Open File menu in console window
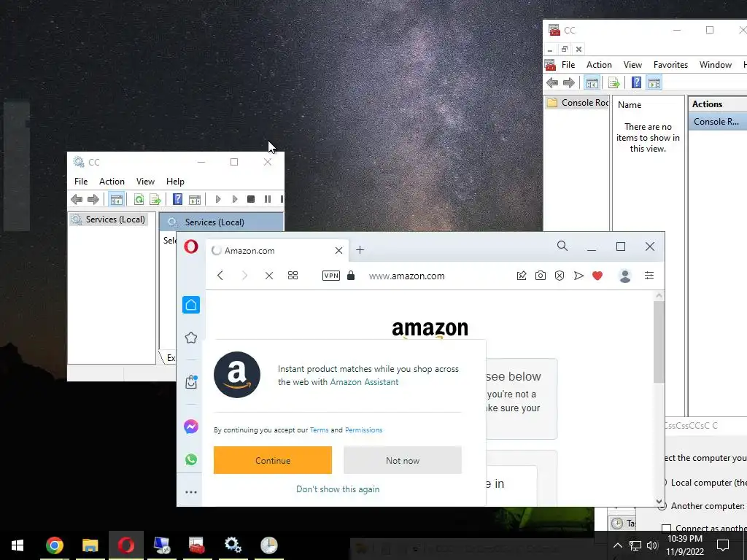Screen dimensions: 747x560 pos(568,65)
